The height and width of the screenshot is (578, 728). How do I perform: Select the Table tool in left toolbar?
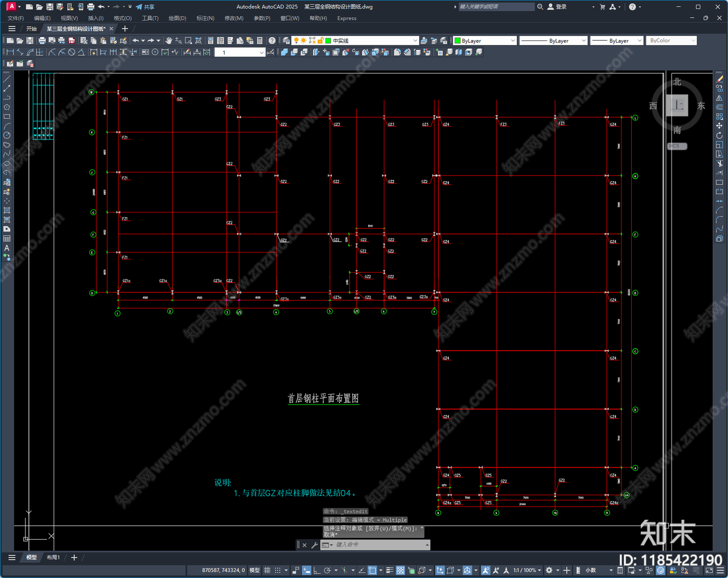[7, 238]
